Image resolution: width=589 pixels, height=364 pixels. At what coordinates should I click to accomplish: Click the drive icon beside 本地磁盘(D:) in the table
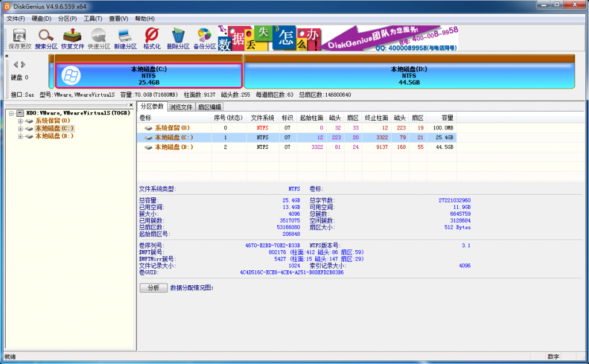click(148, 147)
